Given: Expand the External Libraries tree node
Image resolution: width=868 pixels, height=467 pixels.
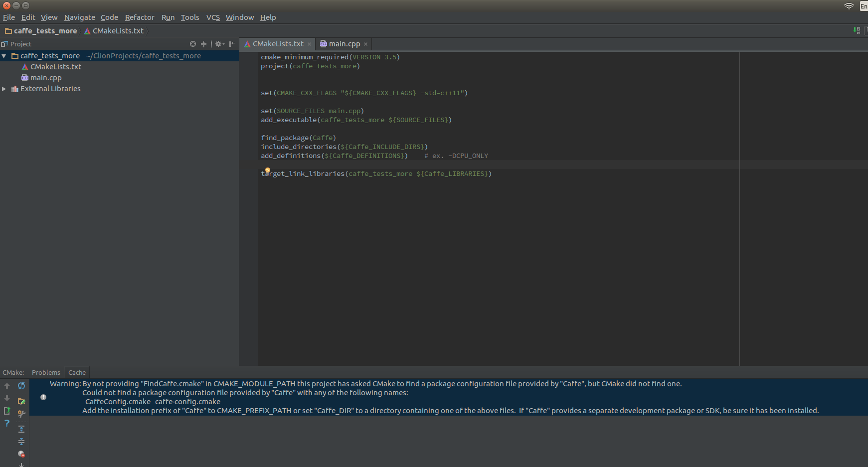Looking at the screenshot, I should 4,89.
